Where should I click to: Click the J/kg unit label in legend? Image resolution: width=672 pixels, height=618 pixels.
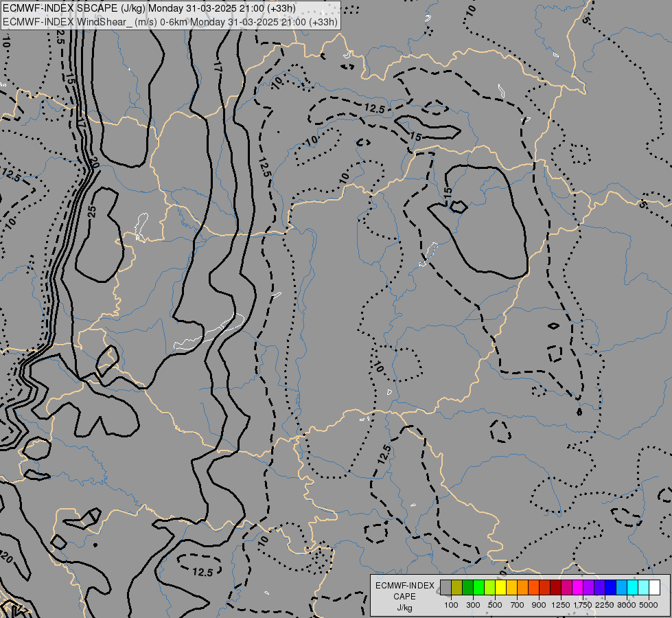point(404,608)
